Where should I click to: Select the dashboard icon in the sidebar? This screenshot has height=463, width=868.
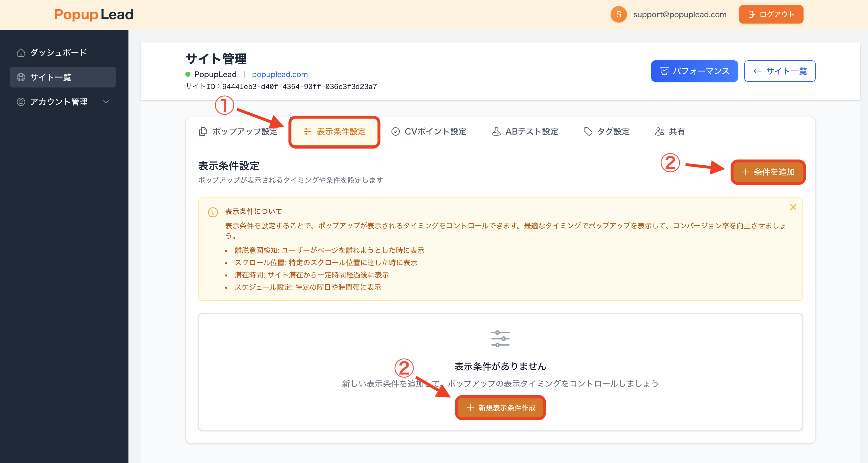point(21,52)
